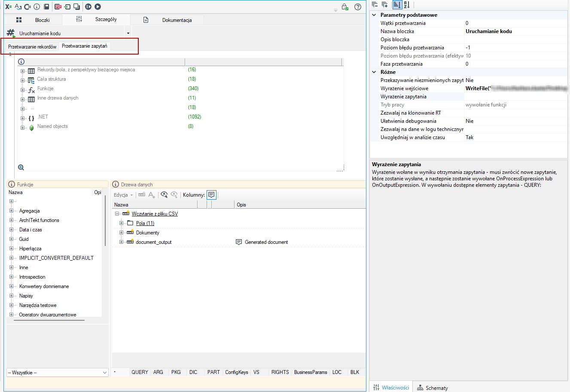
Task: Expand Named objects node
Action: tap(22, 128)
